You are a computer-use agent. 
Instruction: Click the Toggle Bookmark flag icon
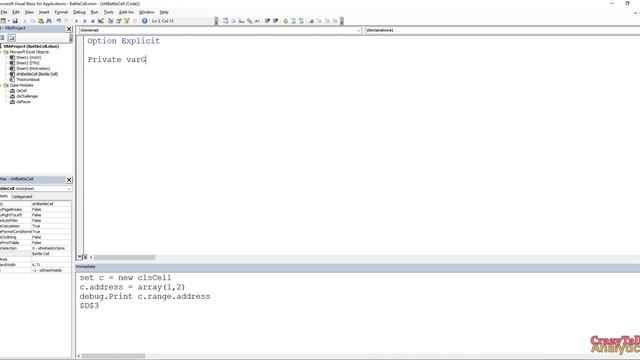[x=311, y=21]
